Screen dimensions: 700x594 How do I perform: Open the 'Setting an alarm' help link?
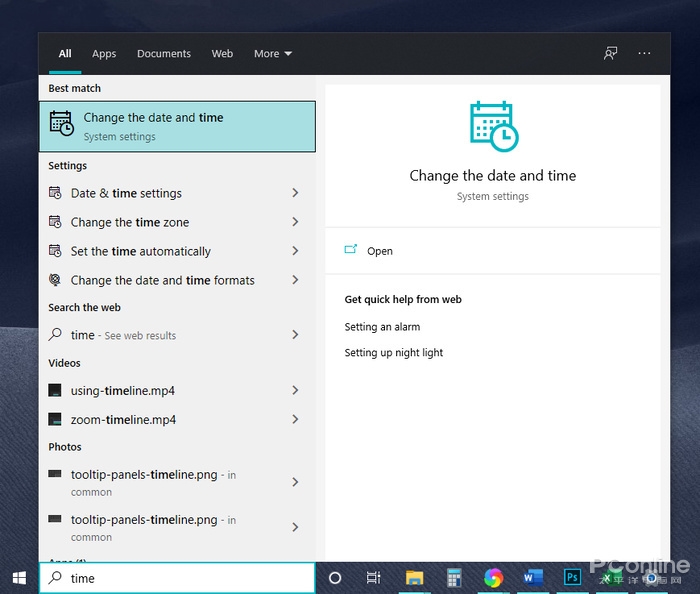click(x=382, y=327)
